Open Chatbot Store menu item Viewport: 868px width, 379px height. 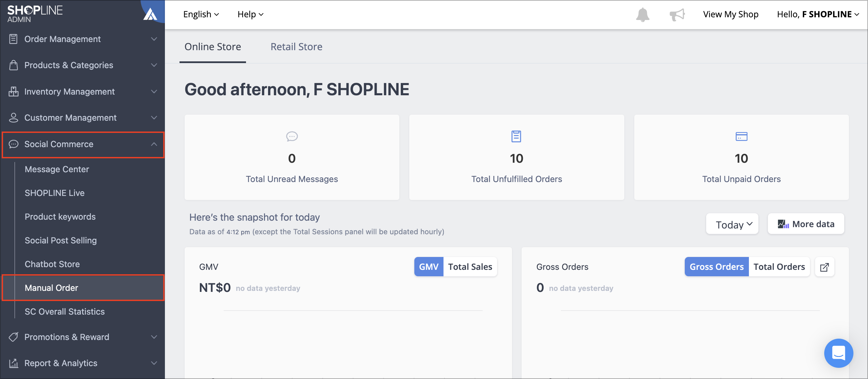tap(52, 264)
